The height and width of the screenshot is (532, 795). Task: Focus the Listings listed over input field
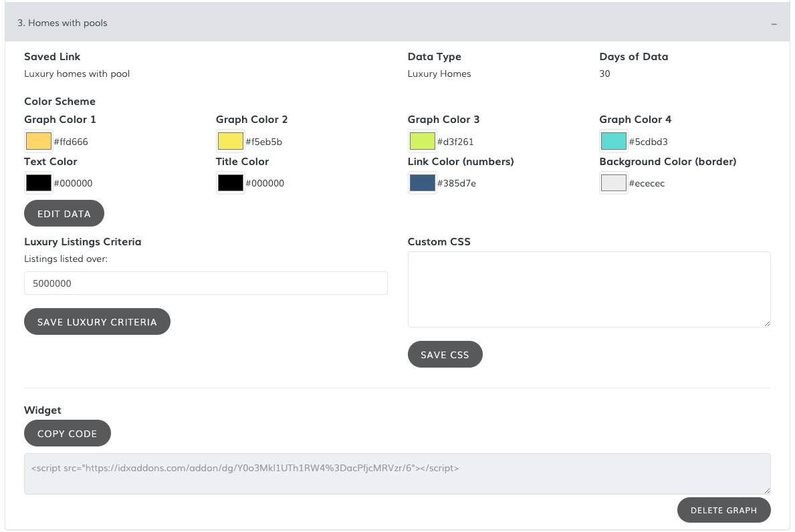tap(205, 283)
